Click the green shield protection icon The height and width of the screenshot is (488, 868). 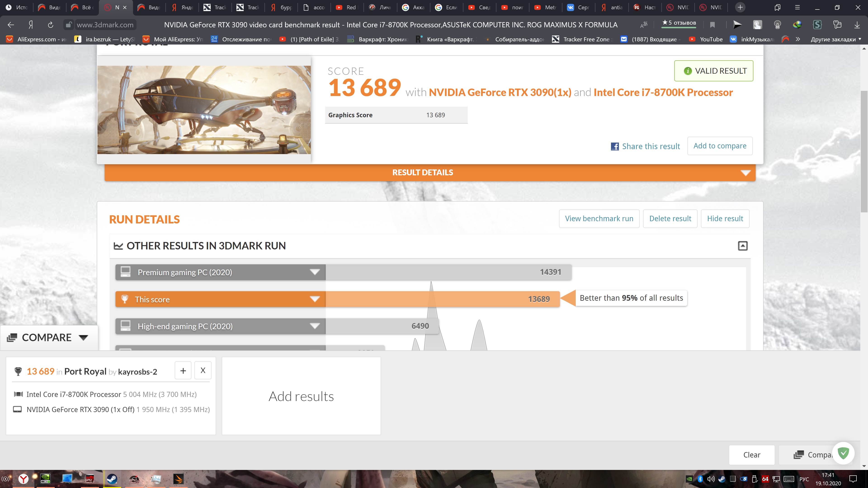tap(843, 453)
